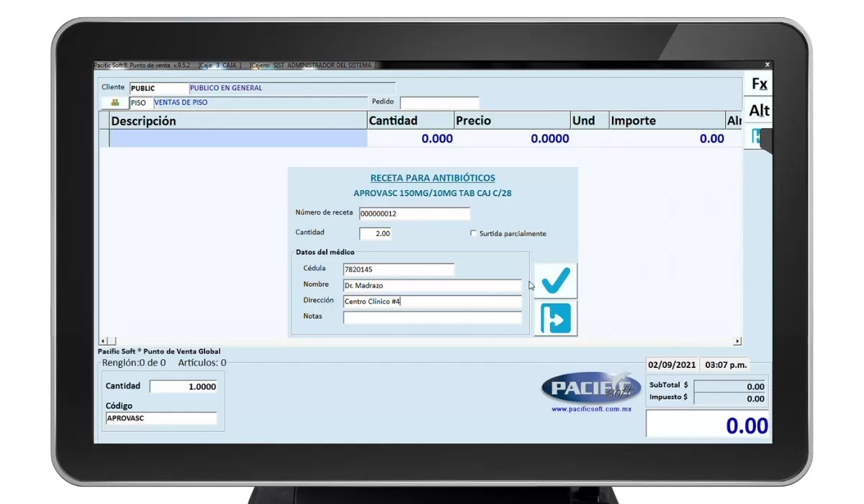Click the exit arrow icon to cancel
Image resolution: width=864 pixels, height=504 pixels.
[555, 319]
